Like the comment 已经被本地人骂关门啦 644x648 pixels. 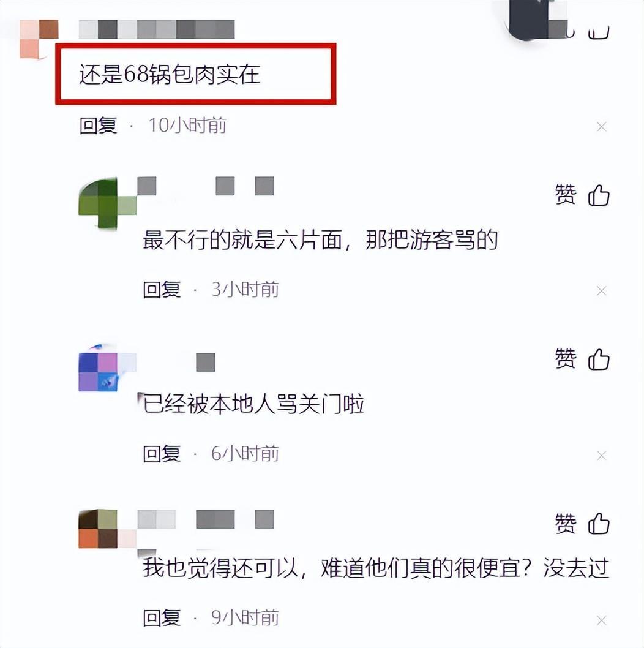pyautogui.click(x=599, y=359)
